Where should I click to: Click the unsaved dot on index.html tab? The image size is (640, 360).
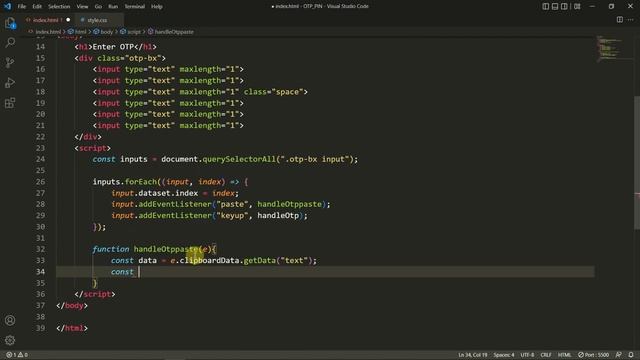pyautogui.click(x=68, y=20)
